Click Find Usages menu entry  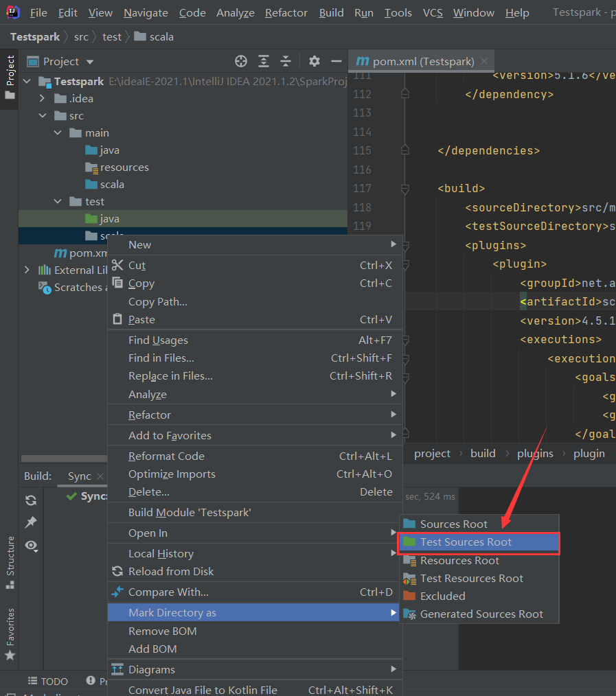click(x=255, y=340)
